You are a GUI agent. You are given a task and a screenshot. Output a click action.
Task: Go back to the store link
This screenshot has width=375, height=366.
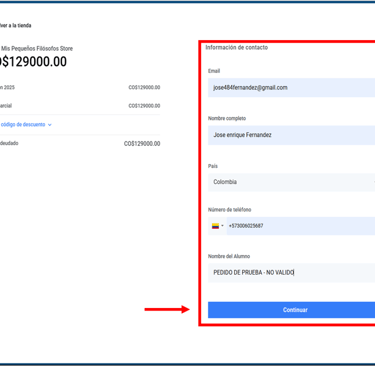[16, 25]
